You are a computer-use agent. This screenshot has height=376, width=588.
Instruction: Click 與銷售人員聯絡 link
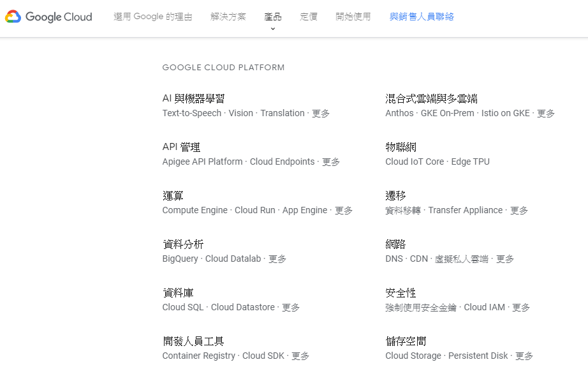[x=422, y=17]
